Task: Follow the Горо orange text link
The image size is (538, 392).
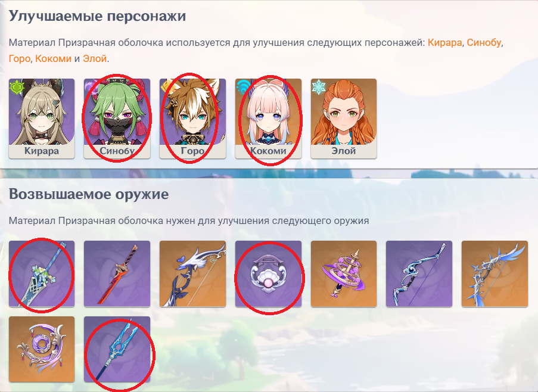Action: click(20, 58)
